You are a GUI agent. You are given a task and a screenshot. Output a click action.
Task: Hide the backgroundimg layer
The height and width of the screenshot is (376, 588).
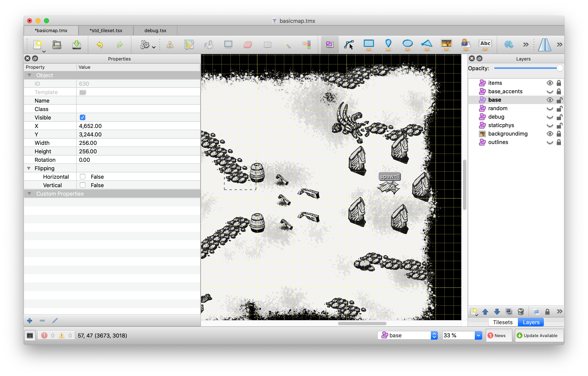click(550, 134)
